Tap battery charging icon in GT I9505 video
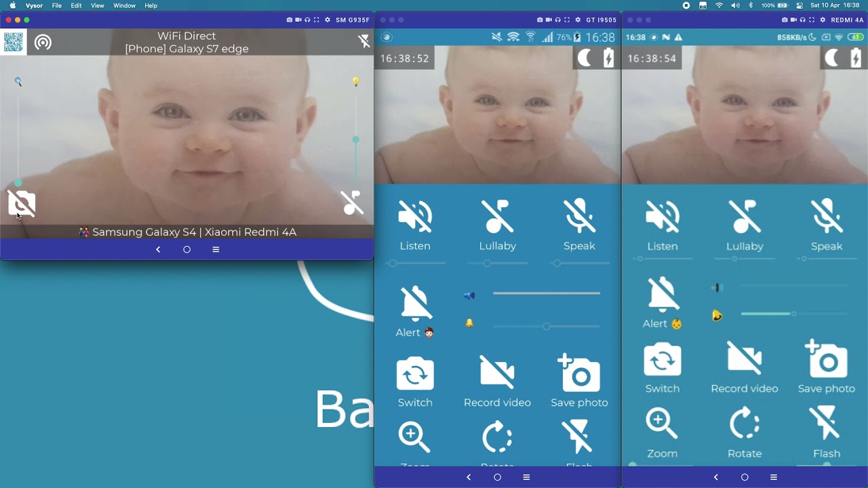Screen dimensions: 868x488 tap(608, 58)
